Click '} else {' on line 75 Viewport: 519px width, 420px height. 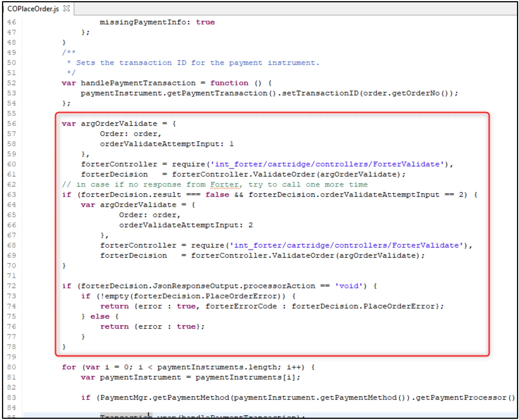point(100,316)
